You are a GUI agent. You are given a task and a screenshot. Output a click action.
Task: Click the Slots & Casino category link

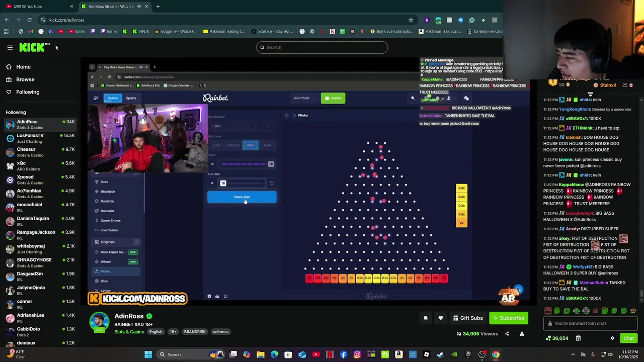(x=129, y=332)
